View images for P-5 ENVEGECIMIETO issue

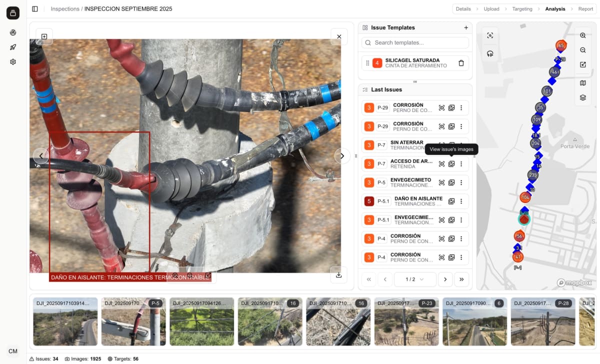click(451, 182)
